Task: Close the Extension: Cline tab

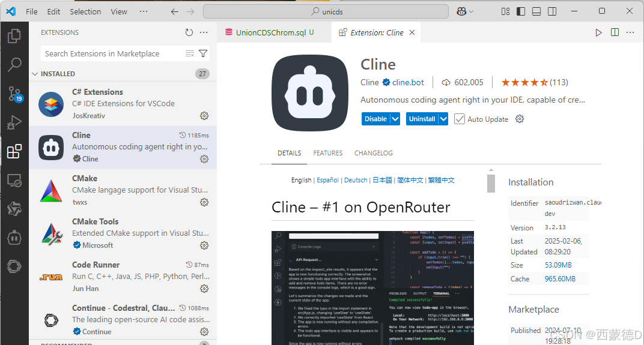Action: coord(412,32)
